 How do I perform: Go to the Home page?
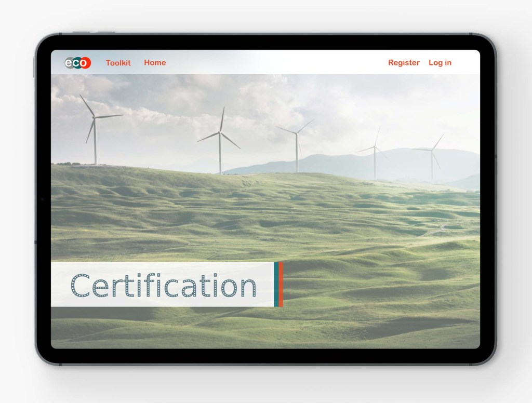pyautogui.click(x=155, y=63)
